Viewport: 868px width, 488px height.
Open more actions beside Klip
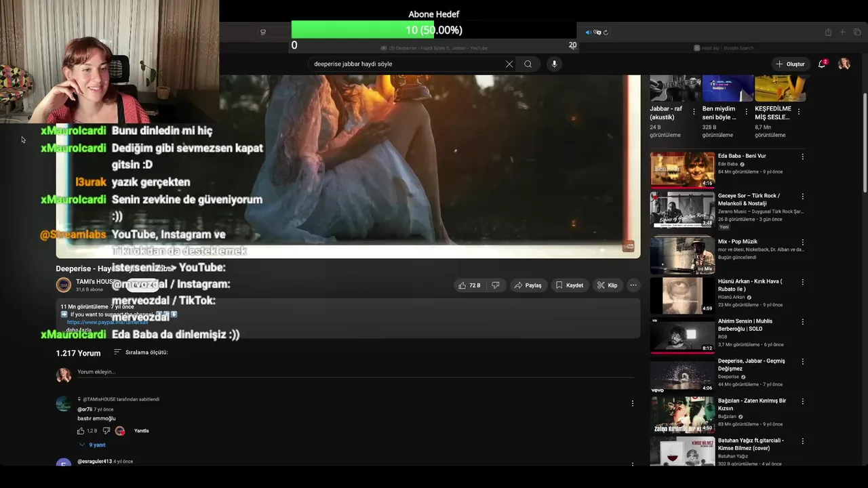[633, 285]
